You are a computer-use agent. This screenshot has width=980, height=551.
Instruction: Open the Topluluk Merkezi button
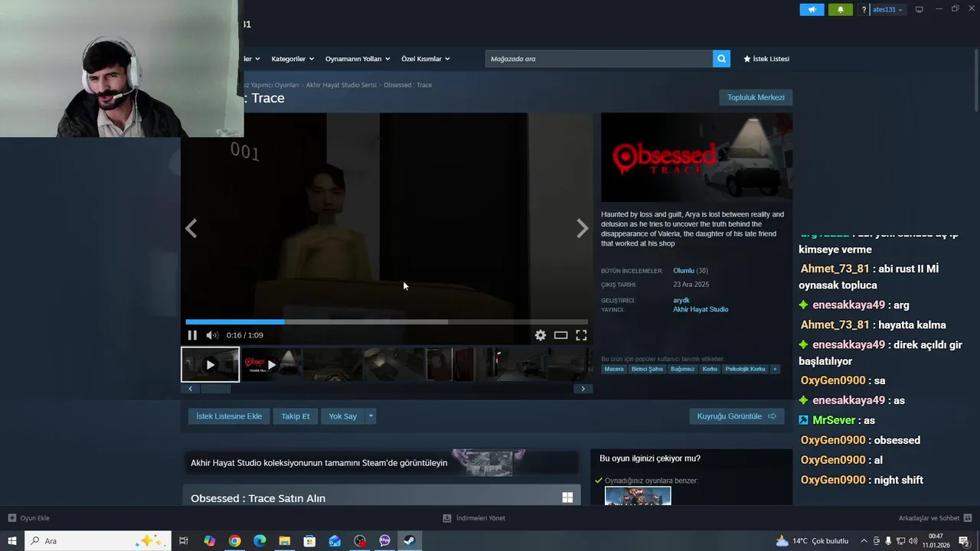[756, 97]
